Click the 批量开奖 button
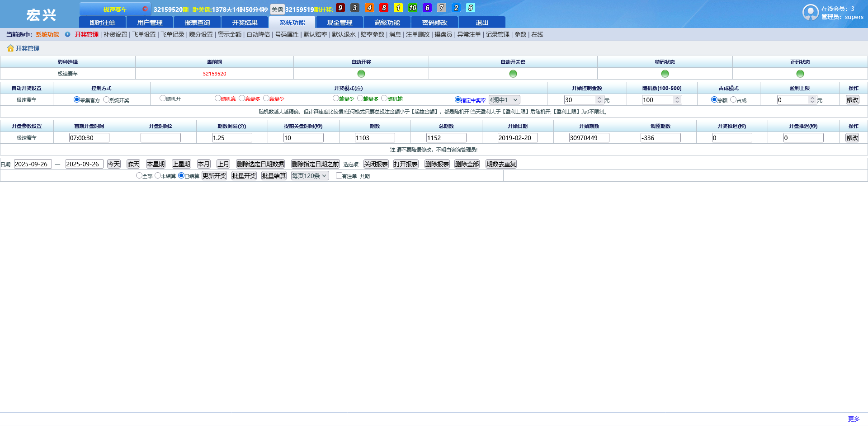868x428 pixels. pos(244,176)
